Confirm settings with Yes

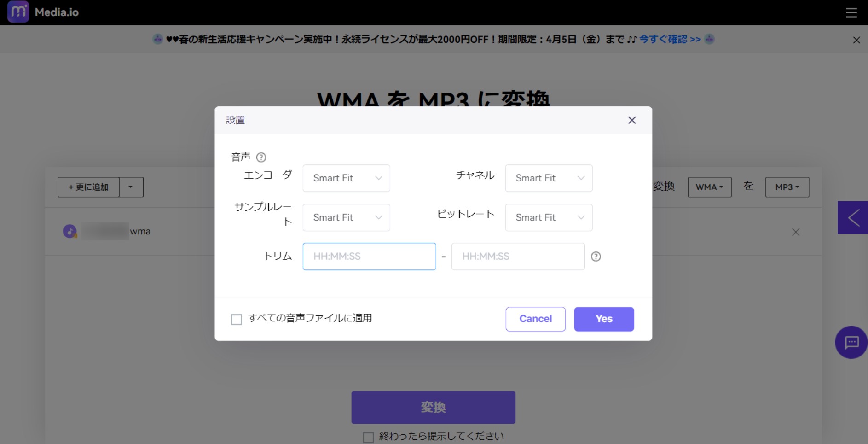tap(604, 319)
